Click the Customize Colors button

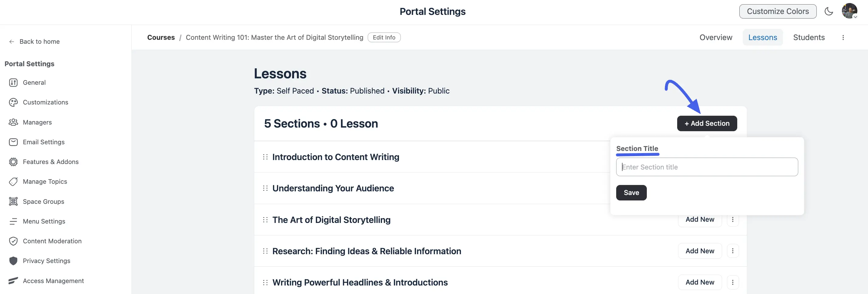[778, 12]
